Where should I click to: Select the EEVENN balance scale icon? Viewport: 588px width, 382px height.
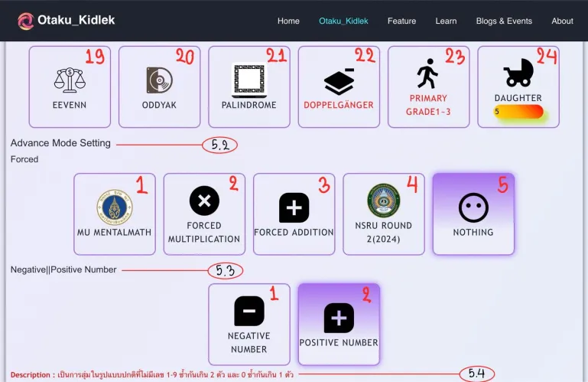point(70,80)
